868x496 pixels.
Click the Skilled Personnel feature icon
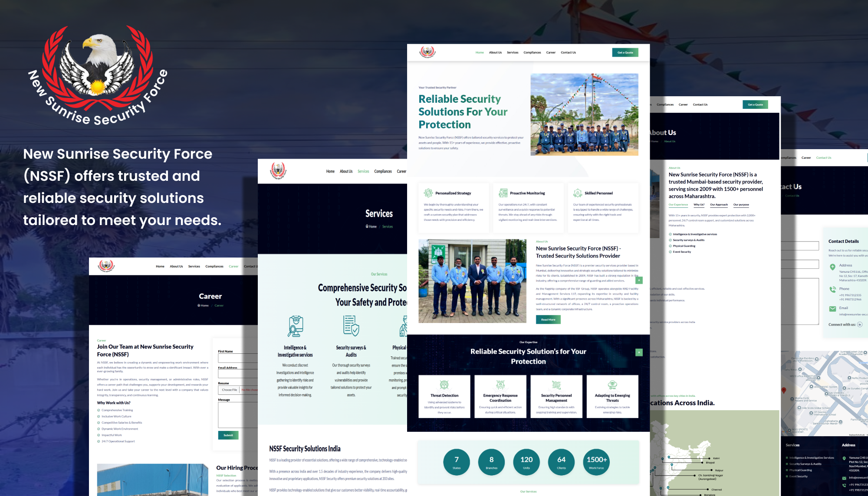point(578,193)
